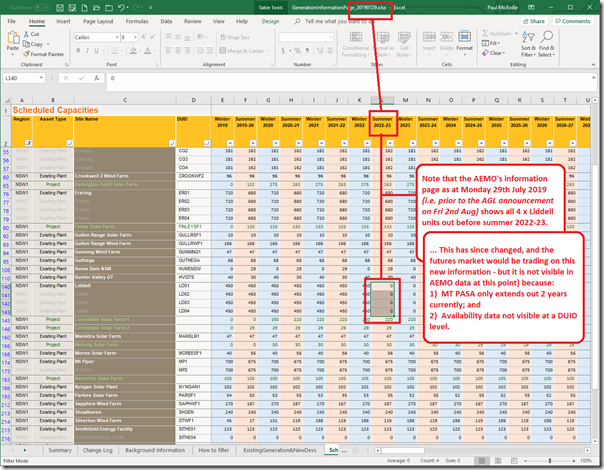604x470 pixels.
Task: Open the Name Box dropdown arrow
Action: [41, 78]
